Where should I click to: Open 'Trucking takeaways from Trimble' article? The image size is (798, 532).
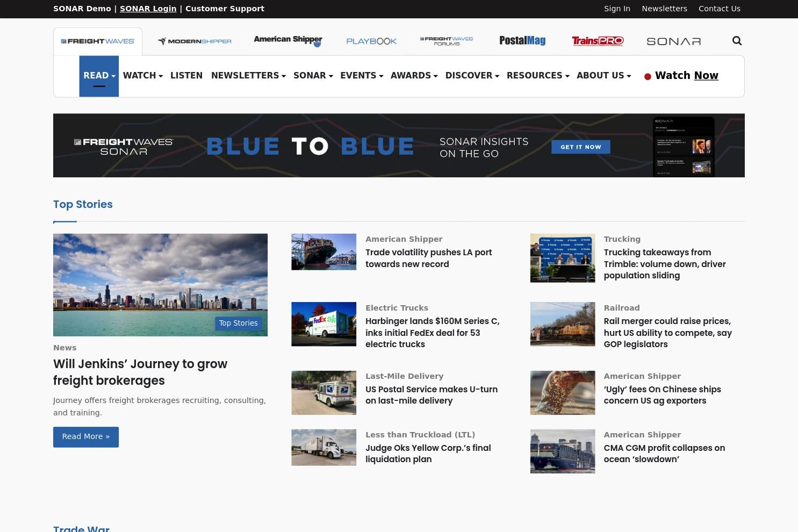665,264
